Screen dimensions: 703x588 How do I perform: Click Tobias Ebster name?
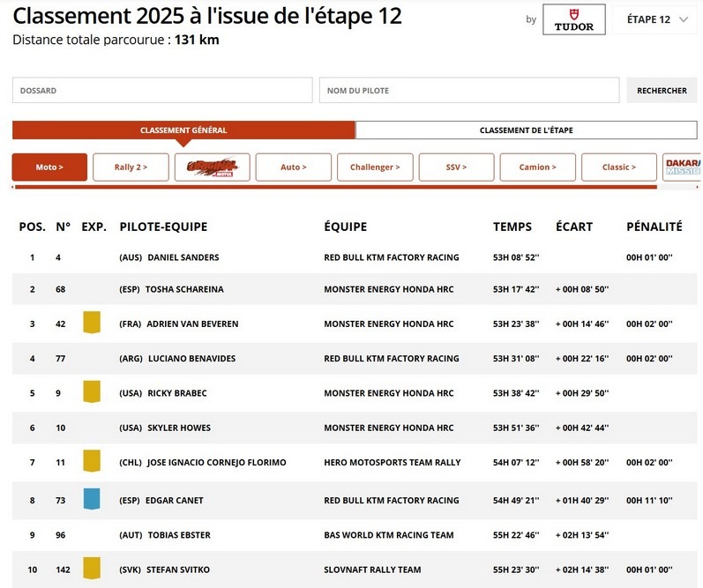pyautogui.click(x=179, y=535)
